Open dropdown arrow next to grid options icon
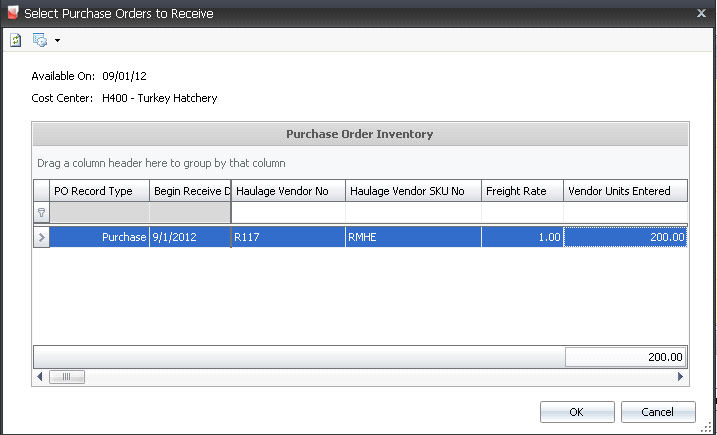Screen dimensions: 717x435 [57, 41]
